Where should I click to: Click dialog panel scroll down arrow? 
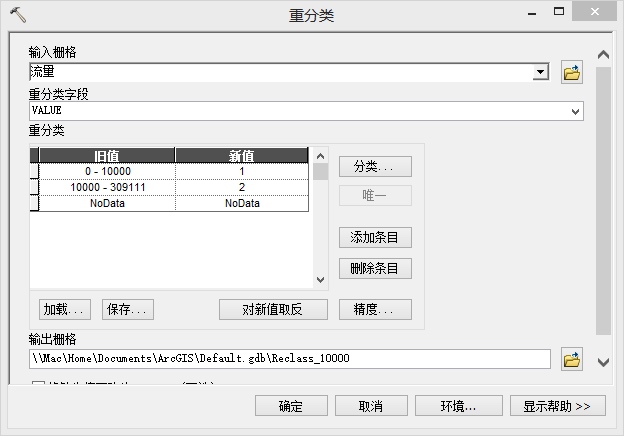[603, 362]
